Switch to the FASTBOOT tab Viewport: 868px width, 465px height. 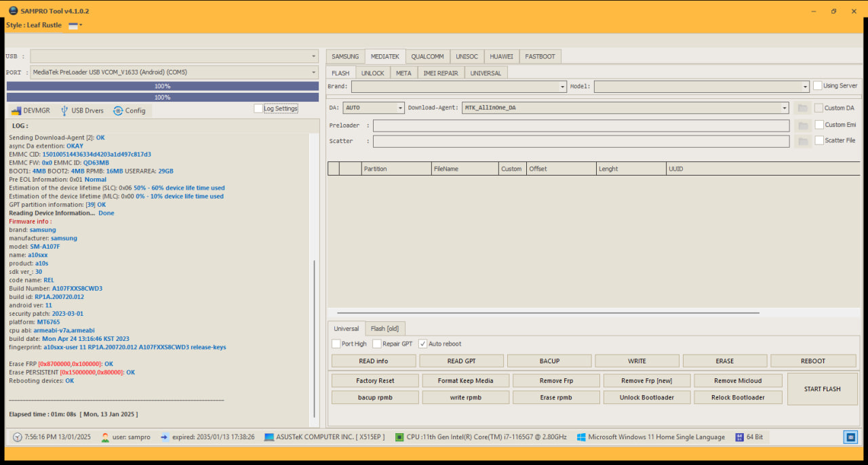click(x=540, y=56)
